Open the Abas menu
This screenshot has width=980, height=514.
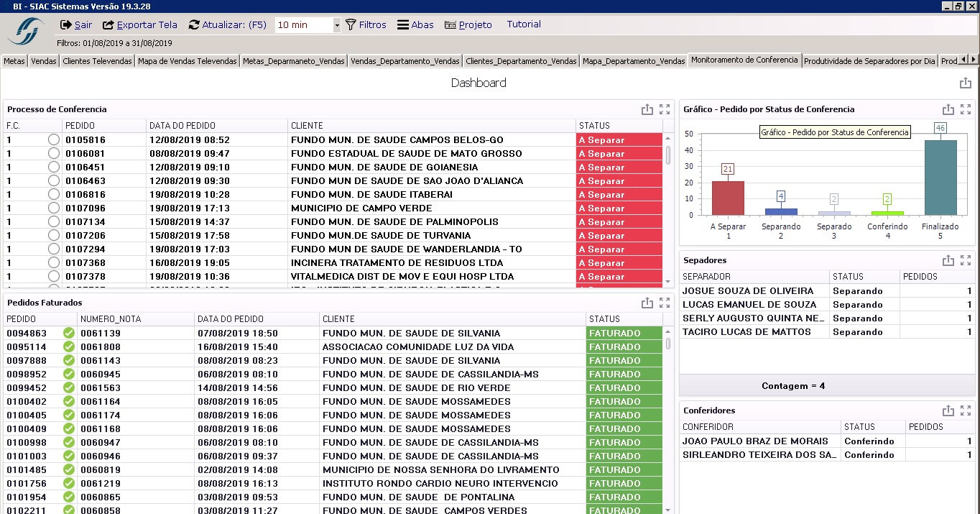(x=415, y=24)
